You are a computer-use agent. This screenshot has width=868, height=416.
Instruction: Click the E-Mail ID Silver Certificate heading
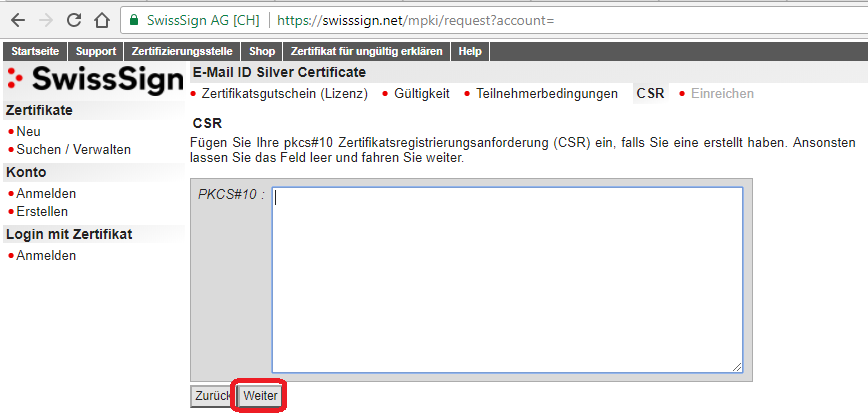coord(279,72)
